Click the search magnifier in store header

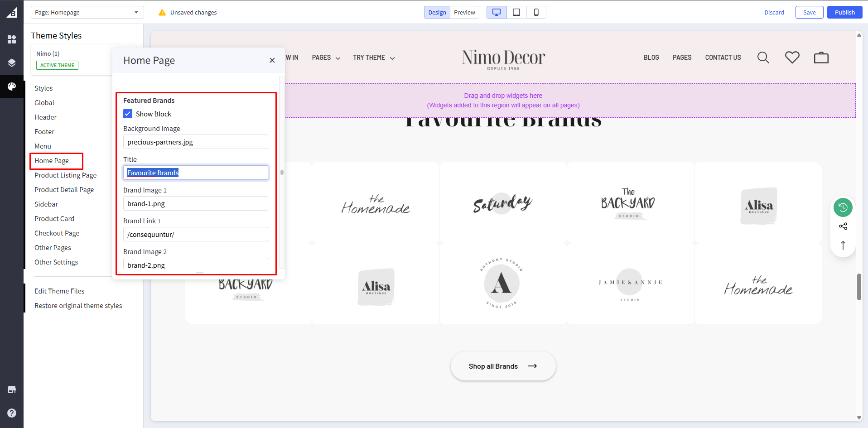pos(763,58)
